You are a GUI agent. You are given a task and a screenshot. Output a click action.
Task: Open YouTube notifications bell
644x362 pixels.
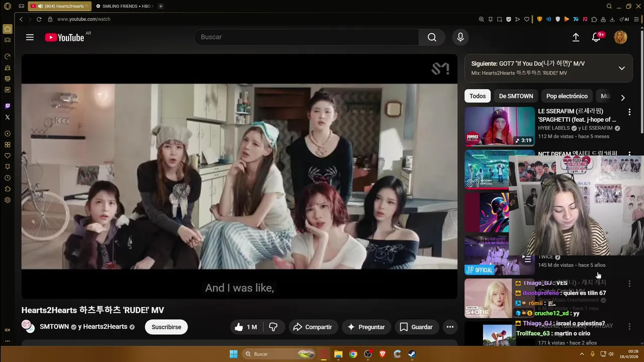pyautogui.click(x=596, y=37)
